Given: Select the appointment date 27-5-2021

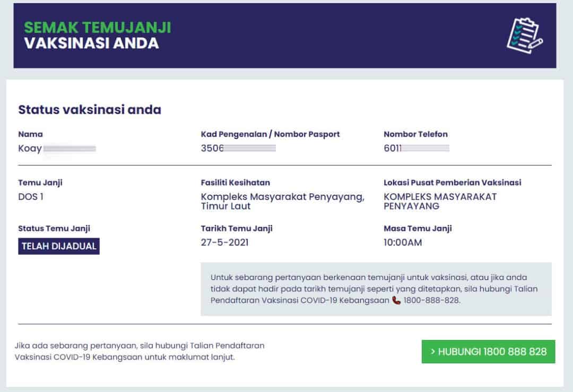Looking at the screenshot, I should tap(224, 243).
